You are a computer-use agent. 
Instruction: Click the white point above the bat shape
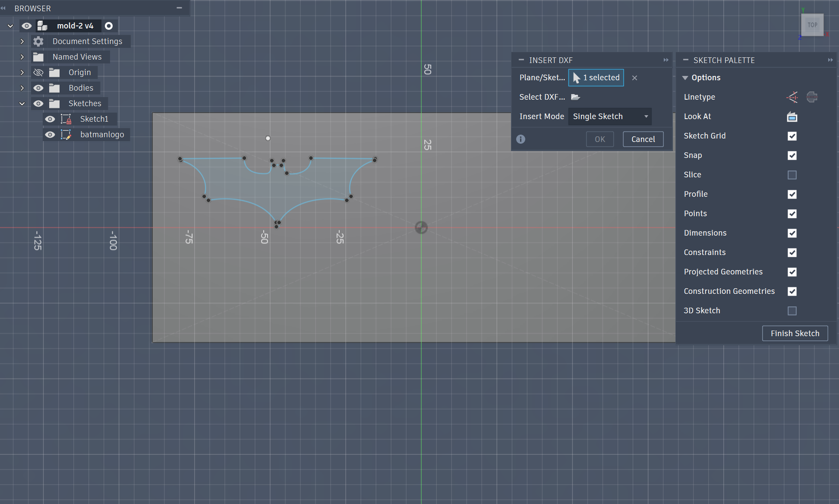pyautogui.click(x=268, y=138)
